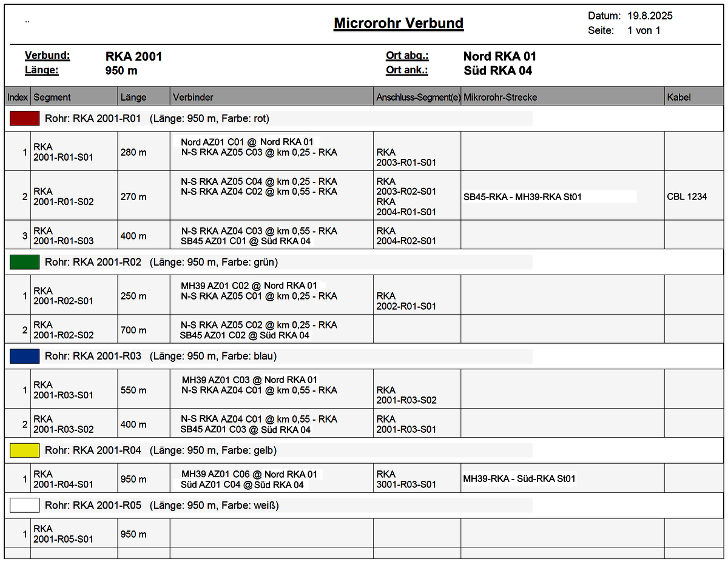Select the CBL 1234 cable cell
Screen dimensions: 728x562
coord(687,196)
